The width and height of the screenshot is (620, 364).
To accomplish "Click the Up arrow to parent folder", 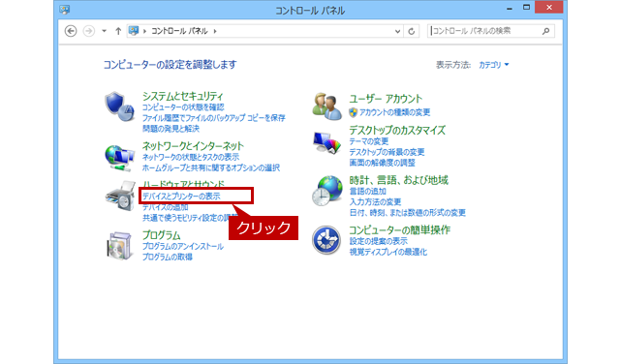I will coord(118,31).
